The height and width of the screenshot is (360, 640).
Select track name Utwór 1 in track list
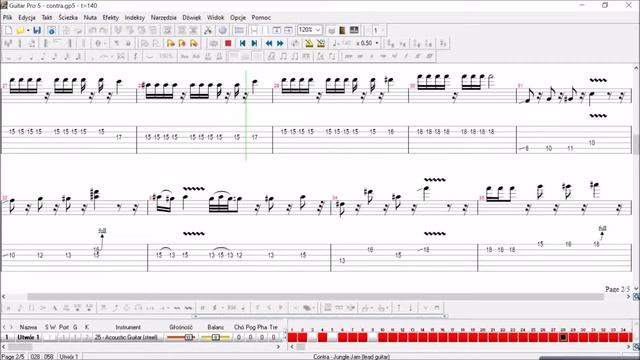point(28,338)
